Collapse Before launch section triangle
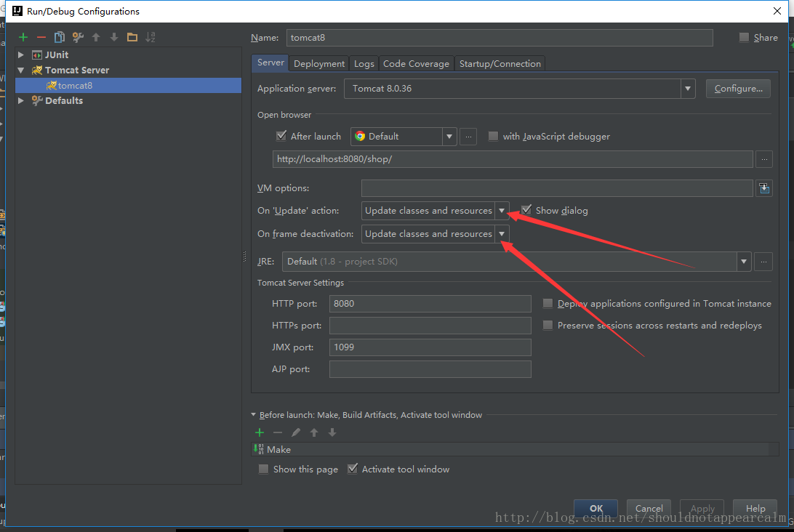This screenshot has height=532, width=794. pyautogui.click(x=254, y=414)
